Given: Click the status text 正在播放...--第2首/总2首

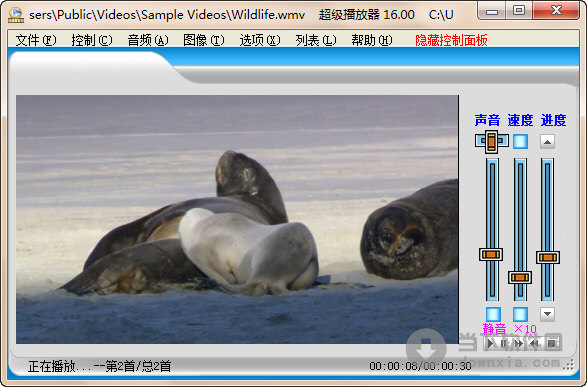Looking at the screenshot, I should (100, 366).
